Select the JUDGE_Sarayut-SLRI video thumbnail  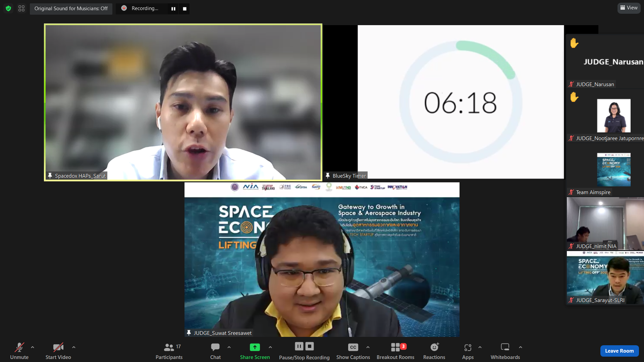[x=605, y=278]
